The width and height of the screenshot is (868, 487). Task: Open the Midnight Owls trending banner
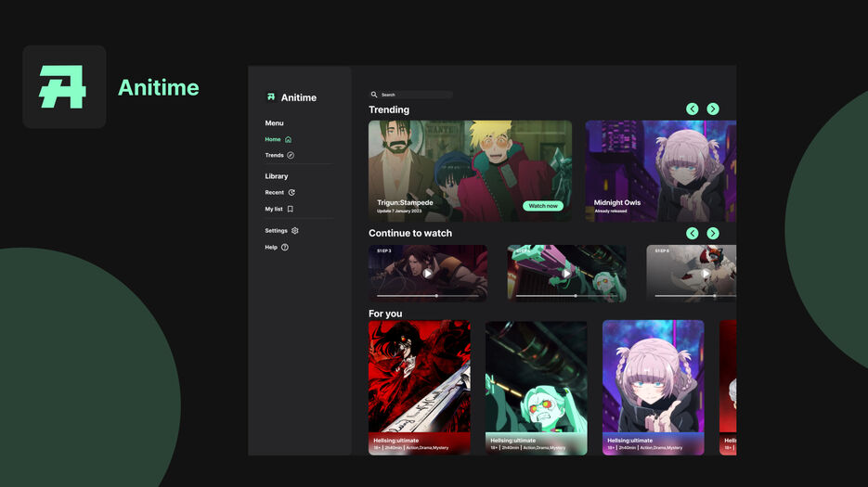click(x=660, y=171)
